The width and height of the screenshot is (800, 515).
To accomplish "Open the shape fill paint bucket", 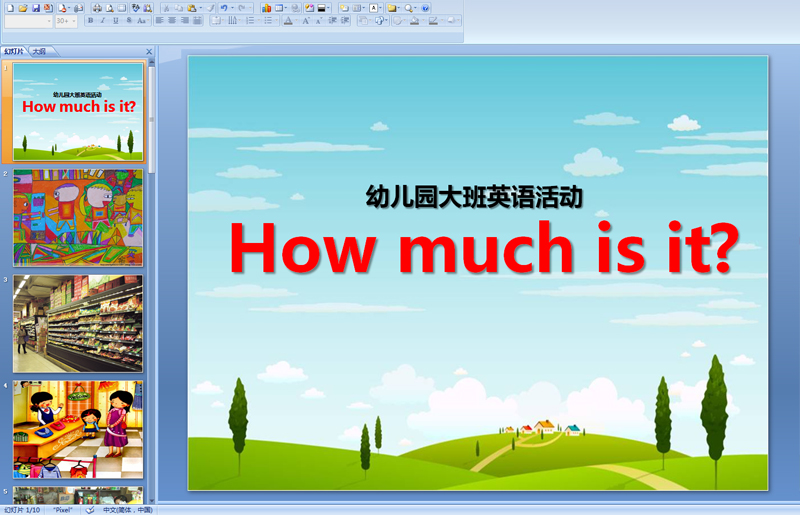I will coord(414,20).
